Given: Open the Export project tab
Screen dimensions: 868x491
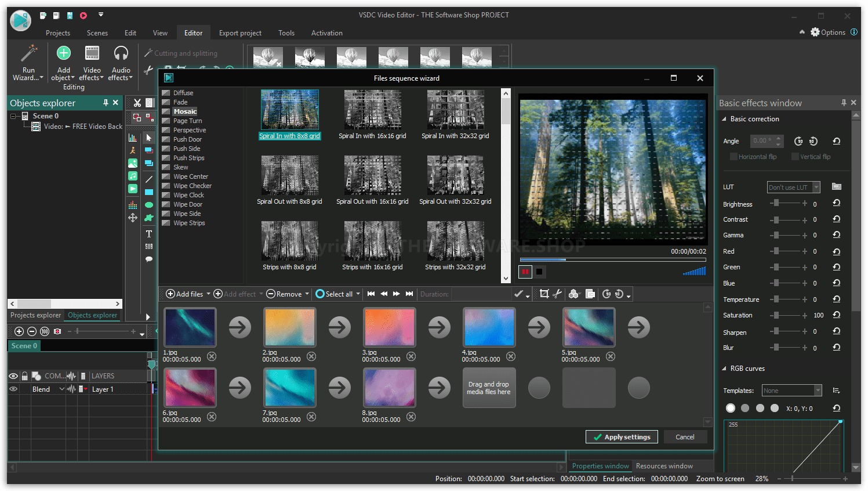Looking at the screenshot, I should click(240, 33).
